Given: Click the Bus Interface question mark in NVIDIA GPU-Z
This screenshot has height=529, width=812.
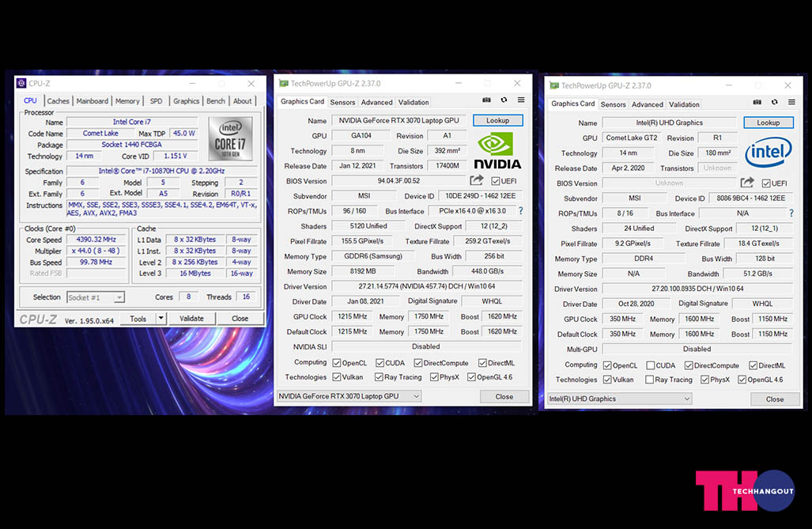Looking at the screenshot, I should click(x=521, y=211).
